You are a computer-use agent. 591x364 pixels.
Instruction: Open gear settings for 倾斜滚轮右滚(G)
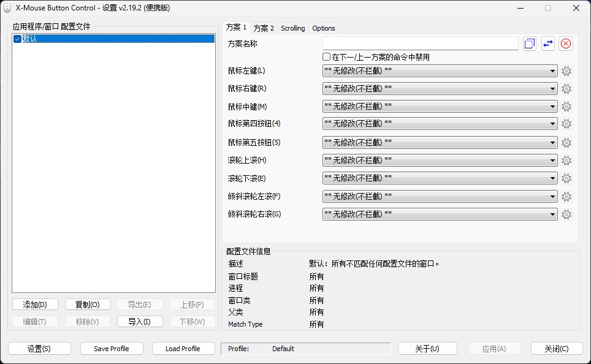[566, 214]
